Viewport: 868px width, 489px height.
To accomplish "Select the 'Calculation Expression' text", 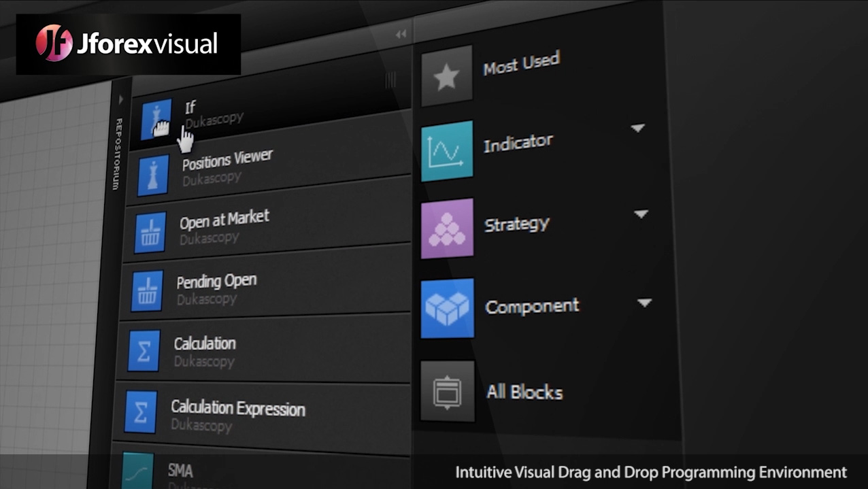I will coord(237,408).
